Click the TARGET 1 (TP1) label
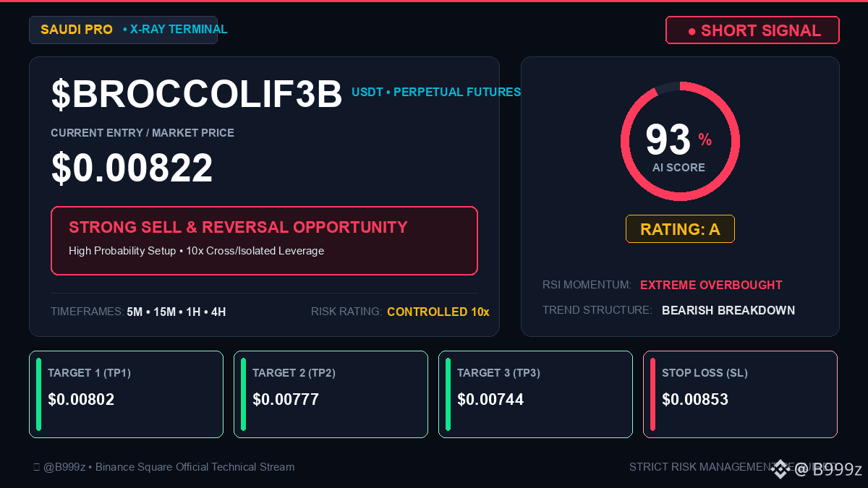 click(89, 373)
